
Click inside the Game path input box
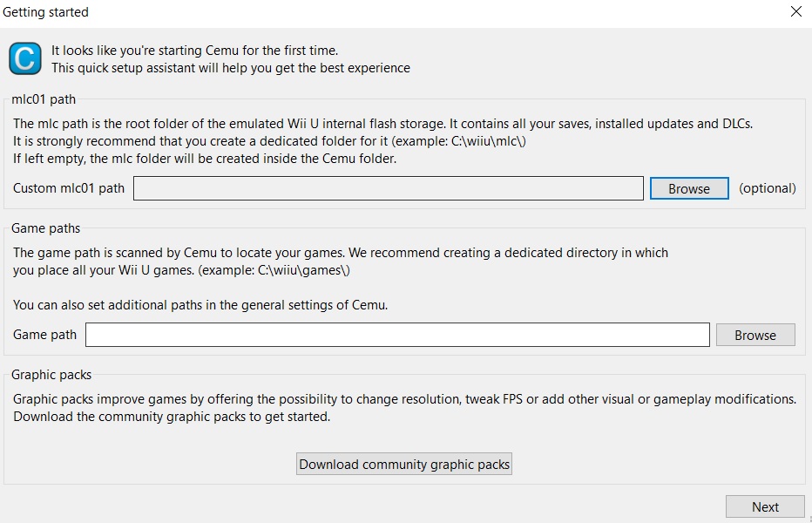[x=397, y=335]
